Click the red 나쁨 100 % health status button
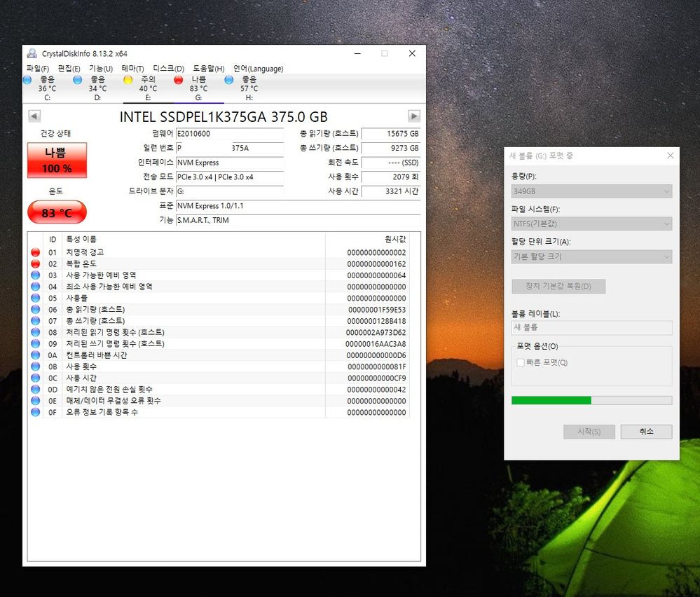 57,160
